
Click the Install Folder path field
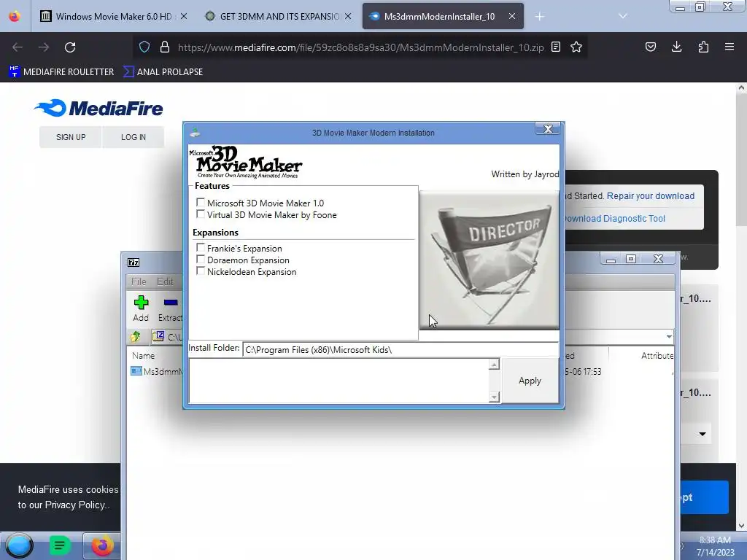[x=400, y=349]
